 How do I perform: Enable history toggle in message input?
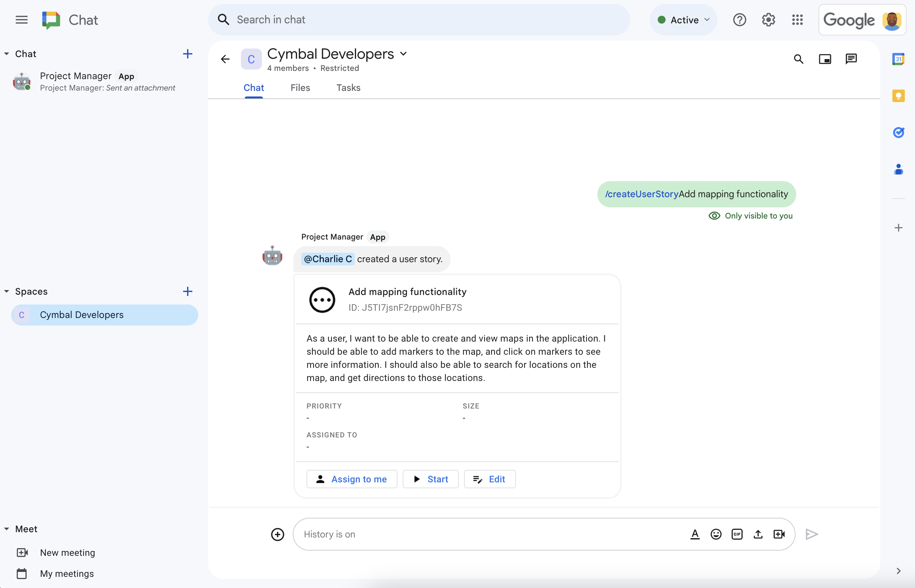tap(330, 534)
